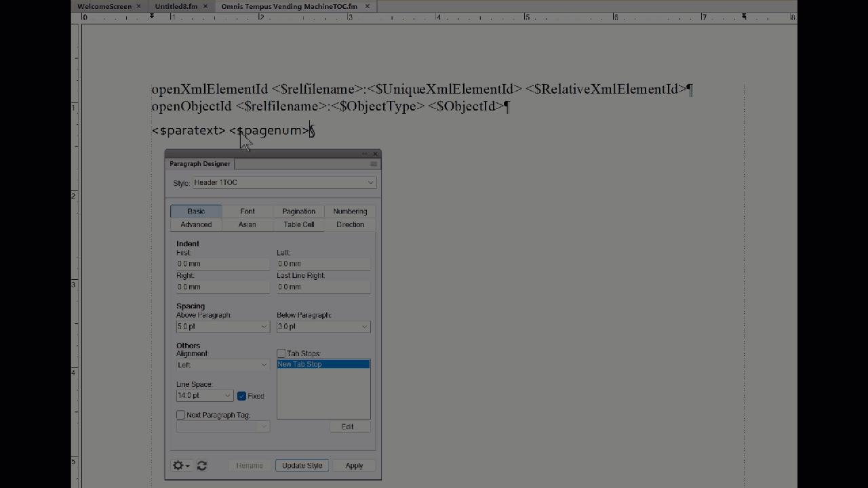
Task: Toggle the Fixed line space checkbox
Action: pos(241,396)
